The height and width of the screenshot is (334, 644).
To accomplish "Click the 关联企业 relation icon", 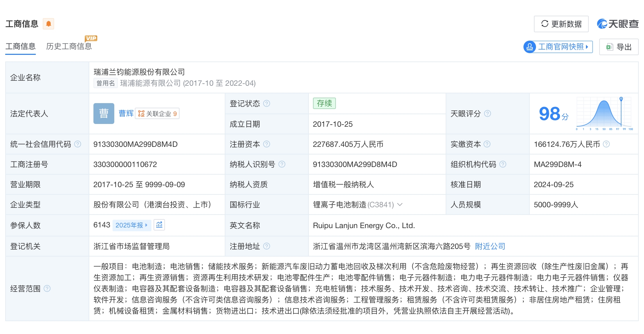I will click(141, 114).
